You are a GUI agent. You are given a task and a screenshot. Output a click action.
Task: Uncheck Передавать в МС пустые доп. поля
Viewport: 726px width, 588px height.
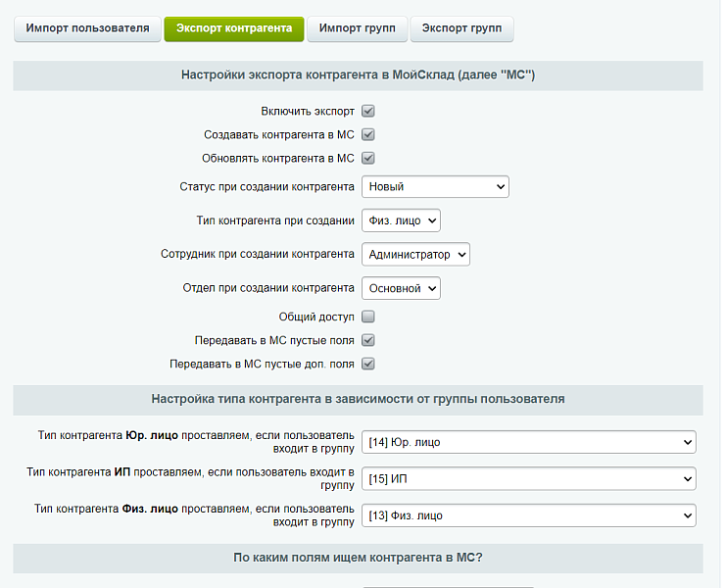pyautogui.click(x=368, y=365)
